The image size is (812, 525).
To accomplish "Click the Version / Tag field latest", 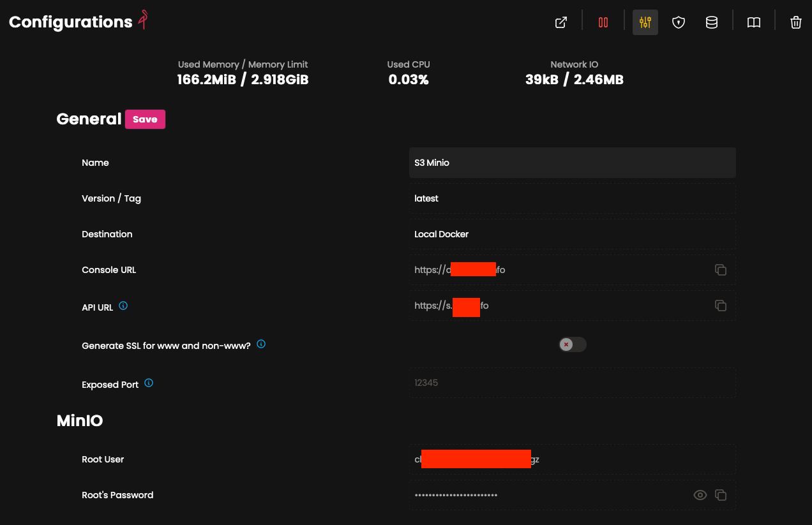I will 573,198.
